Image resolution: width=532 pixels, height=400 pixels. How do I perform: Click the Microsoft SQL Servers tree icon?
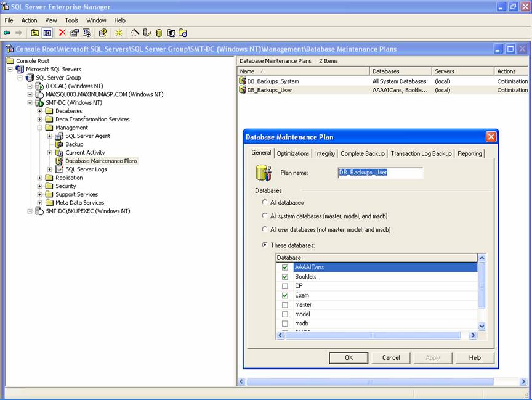tap(20, 69)
